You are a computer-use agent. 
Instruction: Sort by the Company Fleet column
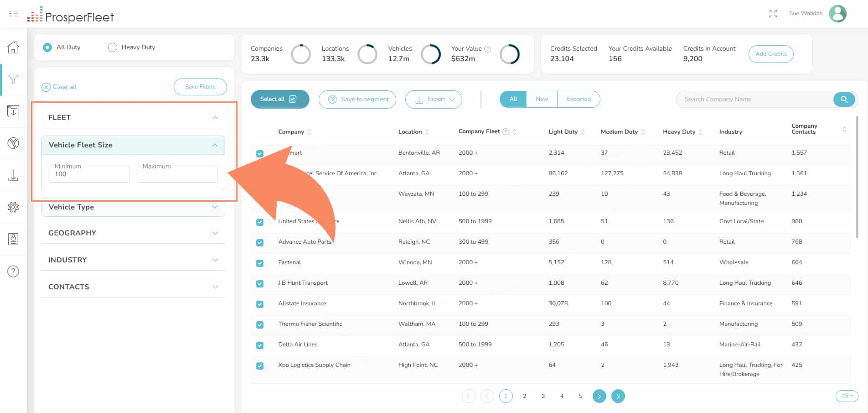point(514,132)
